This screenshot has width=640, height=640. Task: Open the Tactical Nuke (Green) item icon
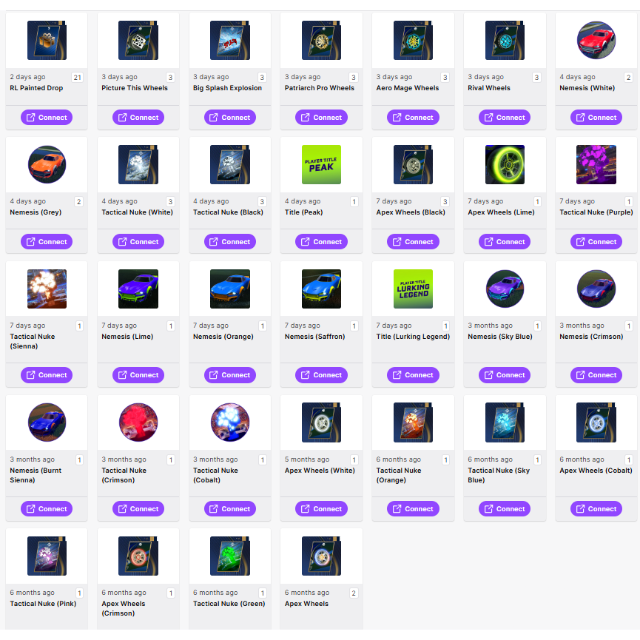click(x=229, y=556)
